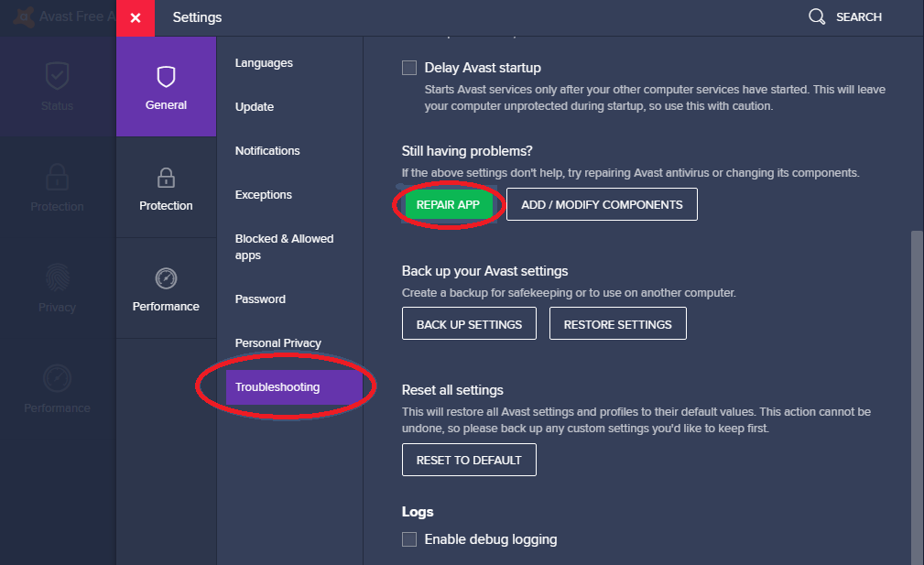Open the Performance gauge tab in Settings
This screenshot has height=565, width=924.
pyautogui.click(x=166, y=288)
